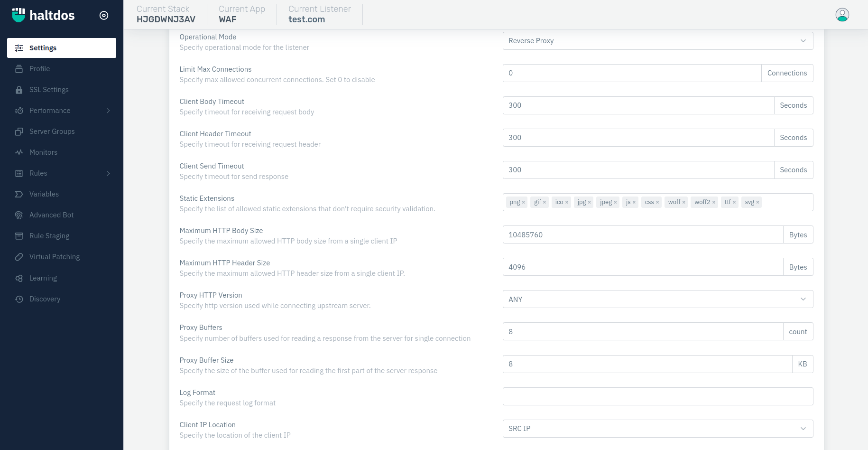This screenshot has height=450, width=868.
Task: Open the user account avatar icon
Action: (x=842, y=15)
